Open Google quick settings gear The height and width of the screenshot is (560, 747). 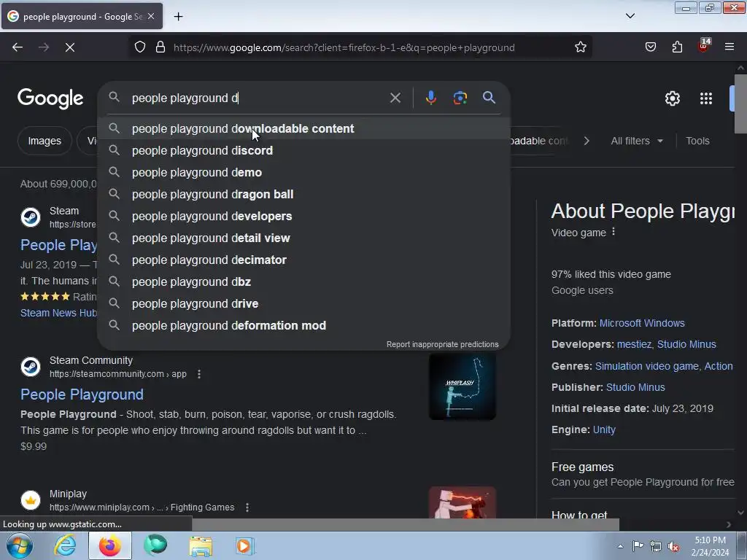[672, 98]
